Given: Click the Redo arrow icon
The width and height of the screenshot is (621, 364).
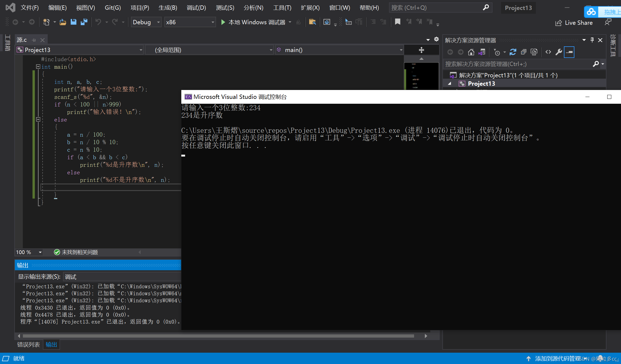Looking at the screenshot, I should [x=115, y=22].
